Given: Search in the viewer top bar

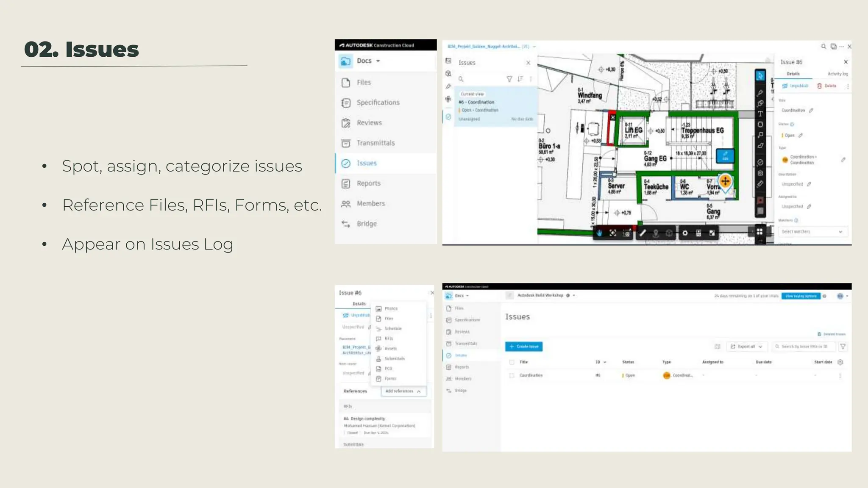Looking at the screenshot, I should tap(823, 47).
